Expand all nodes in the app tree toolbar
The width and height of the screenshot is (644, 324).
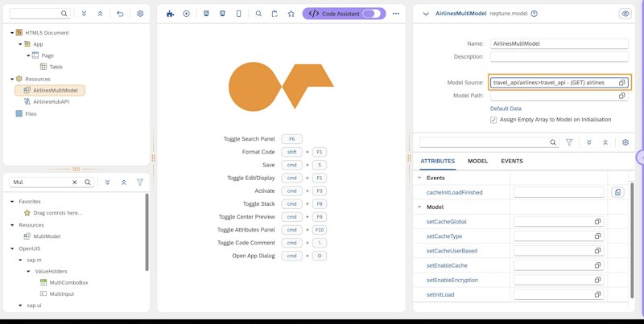(x=84, y=14)
